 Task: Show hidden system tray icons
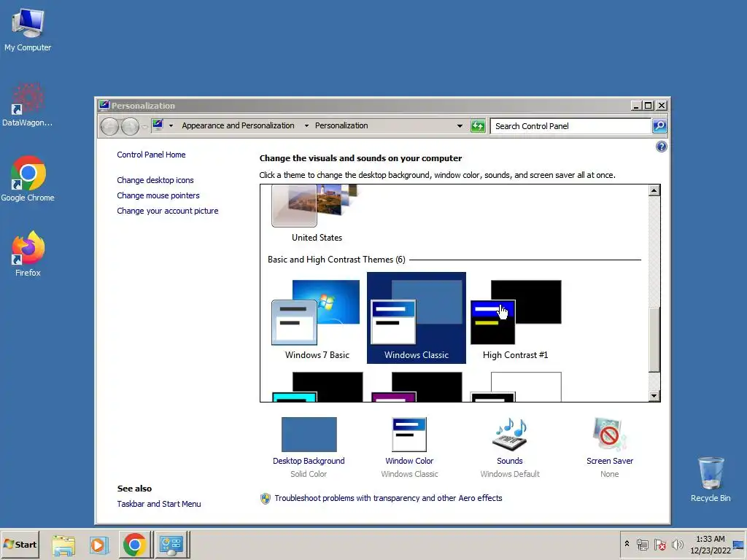627,544
